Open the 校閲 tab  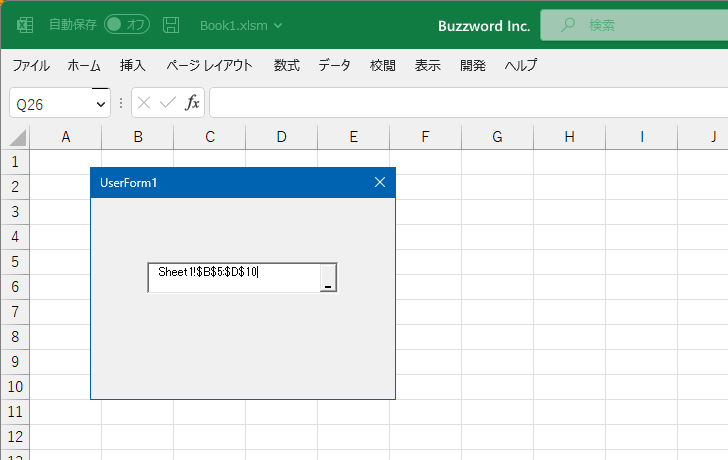tap(383, 65)
